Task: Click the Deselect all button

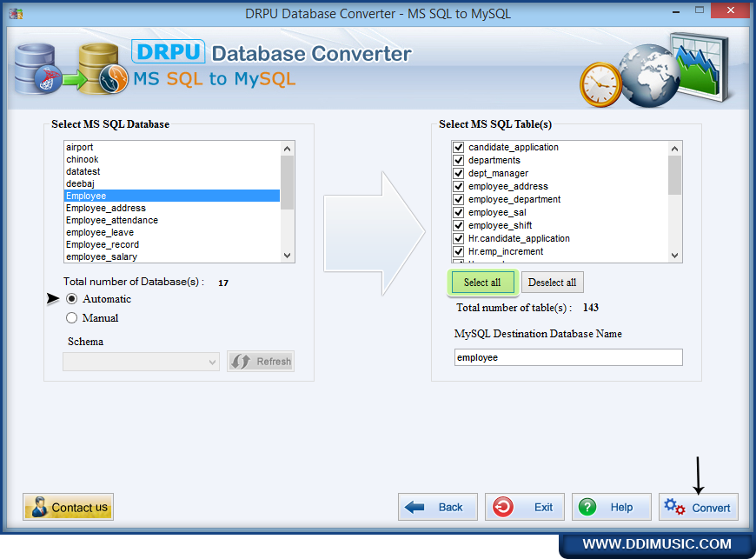Action: 552,283
